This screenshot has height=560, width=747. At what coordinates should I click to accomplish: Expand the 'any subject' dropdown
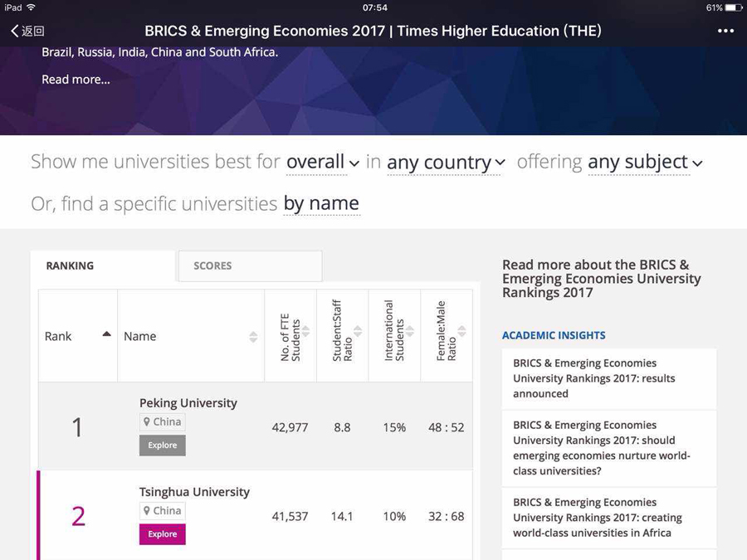click(645, 163)
